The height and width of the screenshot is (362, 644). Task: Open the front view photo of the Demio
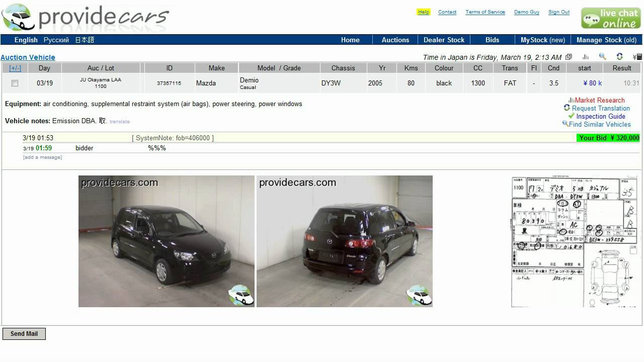pos(167,241)
